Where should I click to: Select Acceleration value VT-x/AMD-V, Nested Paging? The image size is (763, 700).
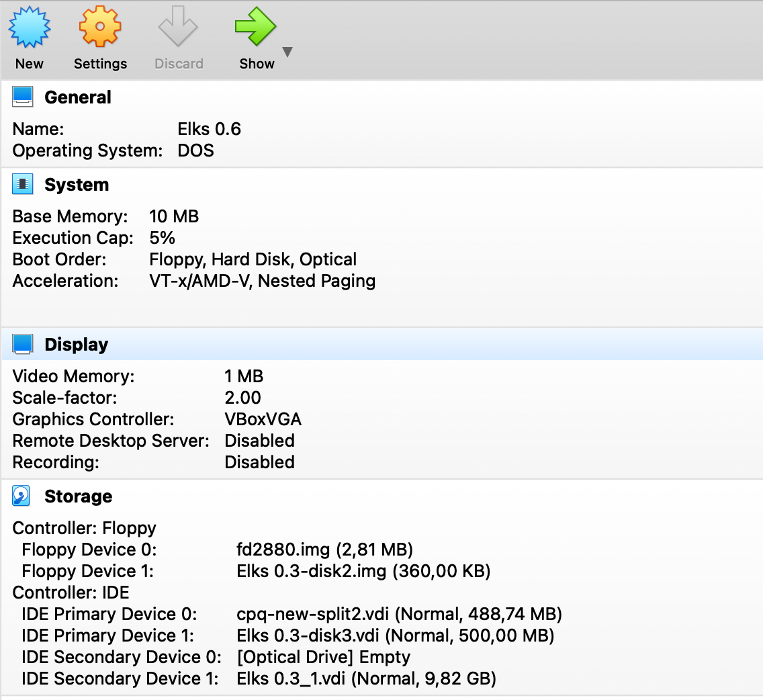point(262,281)
